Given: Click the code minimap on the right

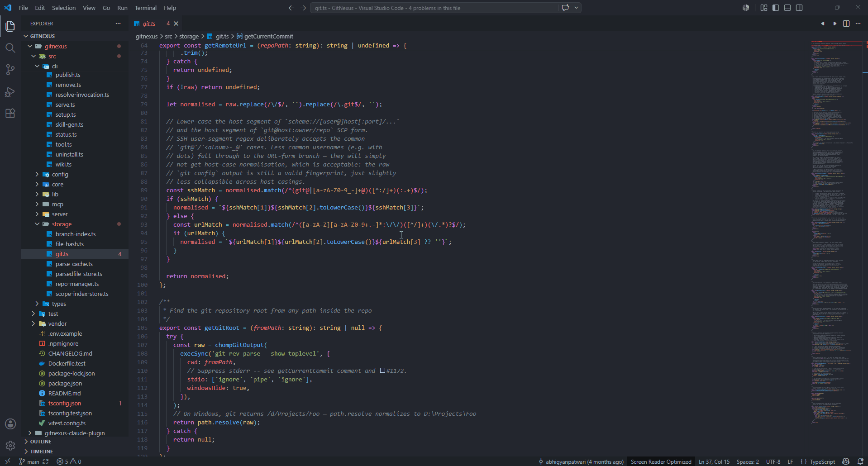Looking at the screenshot, I should point(835,232).
